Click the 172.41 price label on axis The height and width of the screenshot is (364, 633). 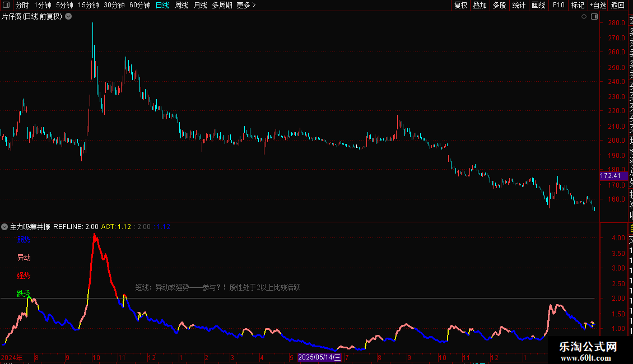point(613,176)
